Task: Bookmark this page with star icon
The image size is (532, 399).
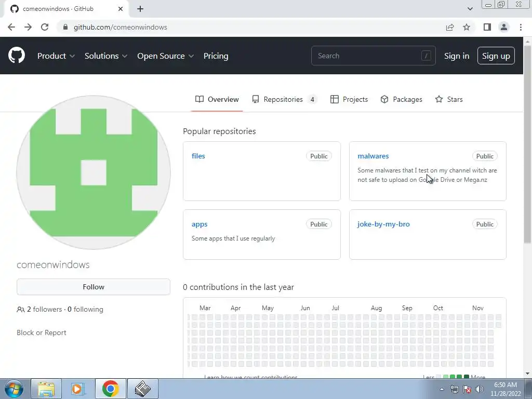Action: (467, 27)
